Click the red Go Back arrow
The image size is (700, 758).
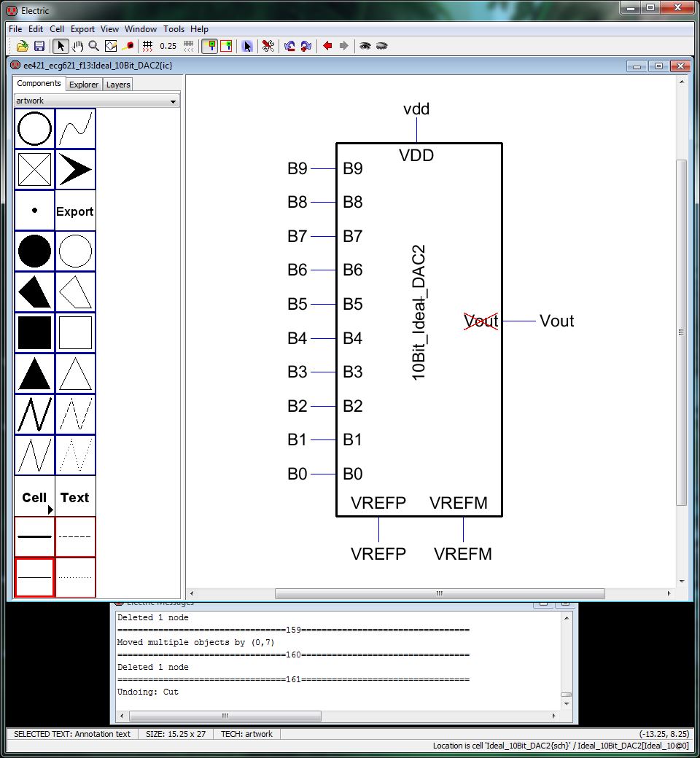click(327, 46)
